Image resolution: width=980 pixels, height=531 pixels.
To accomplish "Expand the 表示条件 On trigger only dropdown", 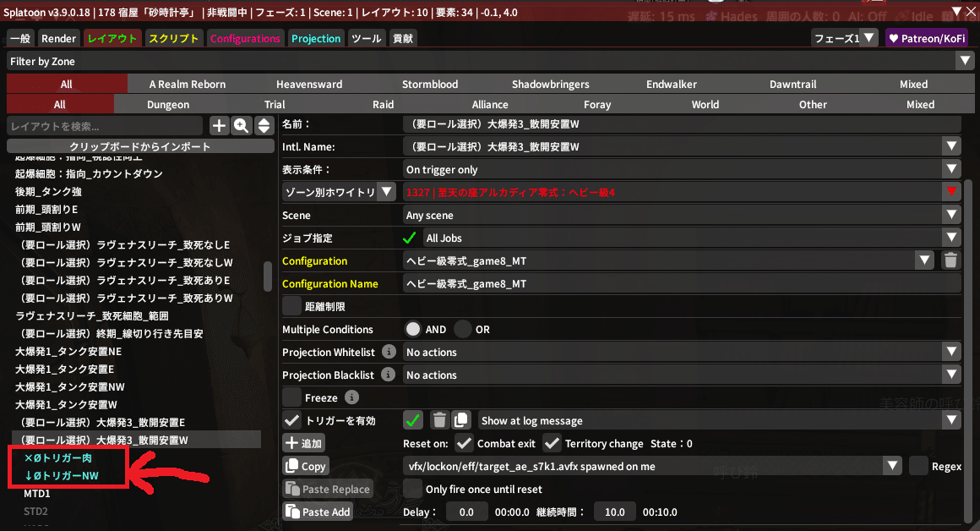I will pos(952,169).
